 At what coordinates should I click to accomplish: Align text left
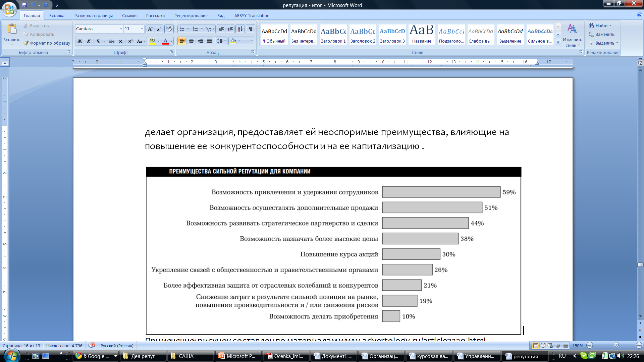(182, 41)
